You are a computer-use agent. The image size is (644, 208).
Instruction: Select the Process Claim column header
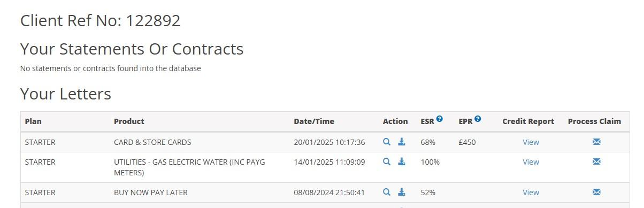[594, 121]
